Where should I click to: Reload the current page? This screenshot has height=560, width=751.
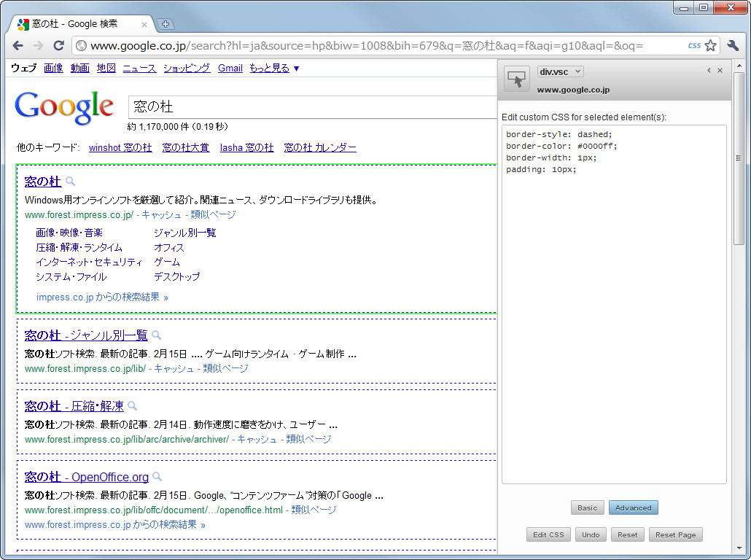pos(59,44)
